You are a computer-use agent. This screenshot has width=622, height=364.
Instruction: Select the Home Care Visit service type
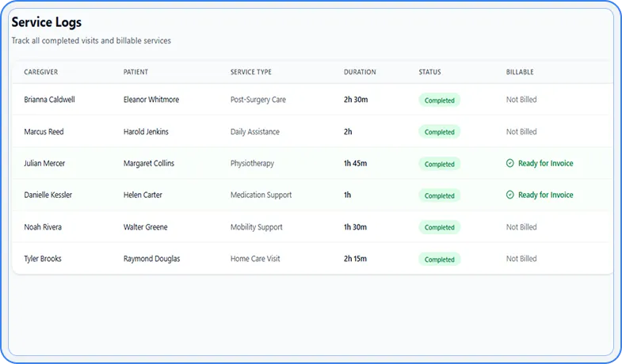pyautogui.click(x=255, y=259)
